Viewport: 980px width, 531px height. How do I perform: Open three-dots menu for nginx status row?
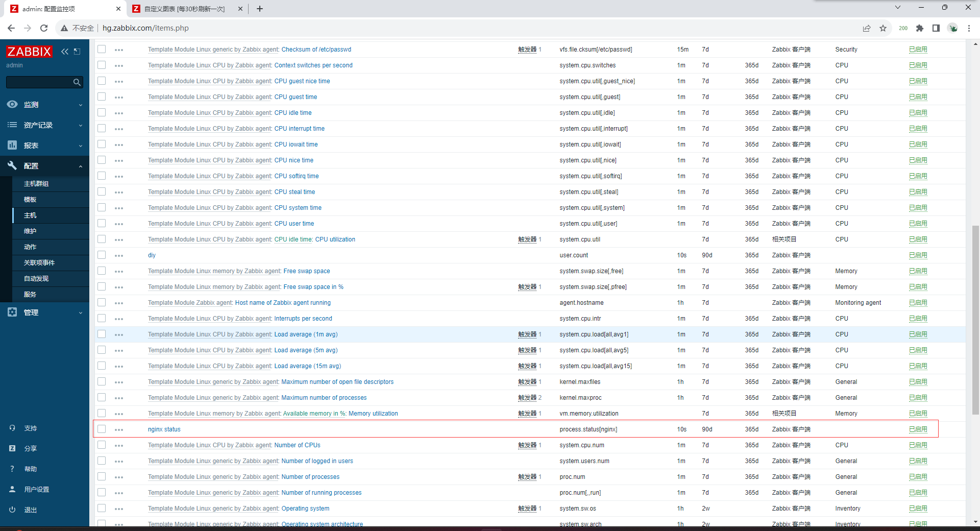pos(119,430)
